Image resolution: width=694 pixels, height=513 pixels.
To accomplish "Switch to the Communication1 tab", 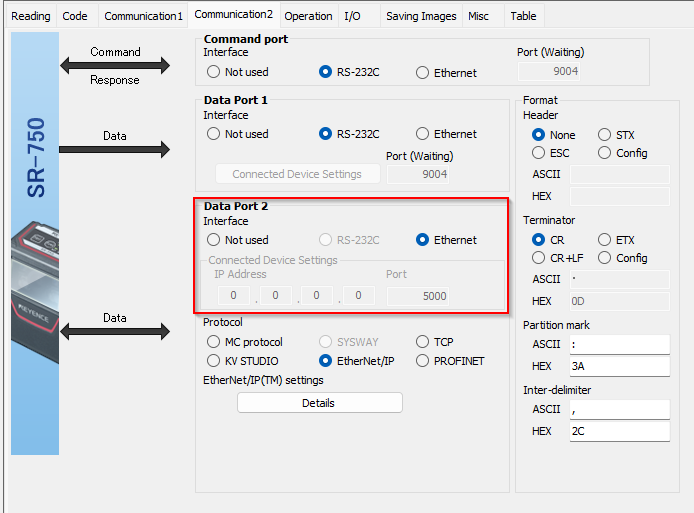I will pyautogui.click(x=143, y=16).
